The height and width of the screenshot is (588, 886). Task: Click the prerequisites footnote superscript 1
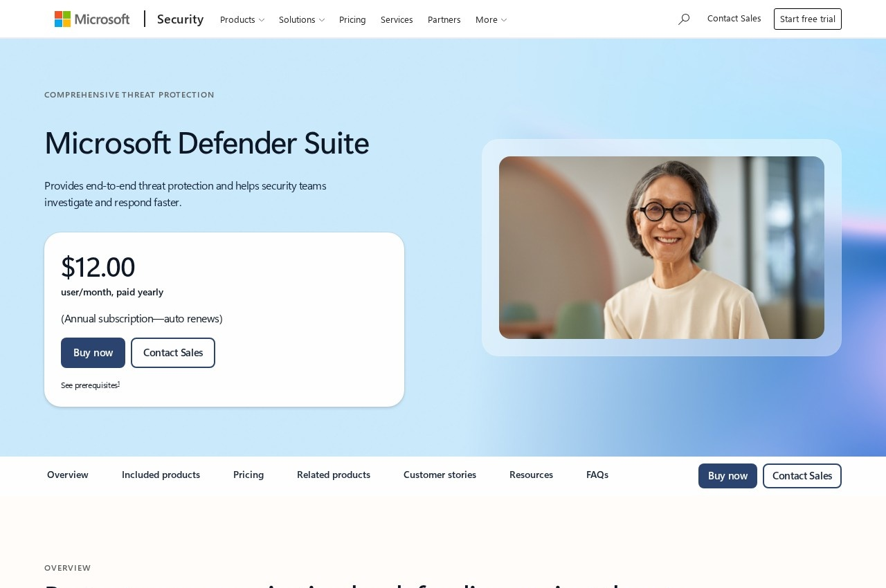[119, 383]
